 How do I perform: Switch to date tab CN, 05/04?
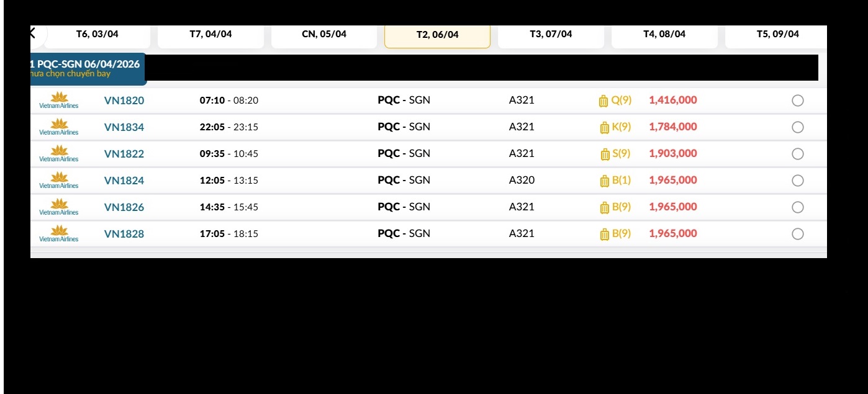[324, 35]
